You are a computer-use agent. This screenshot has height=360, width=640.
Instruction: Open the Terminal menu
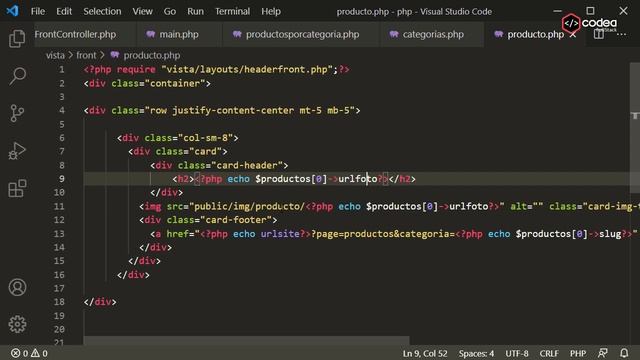tap(232, 11)
